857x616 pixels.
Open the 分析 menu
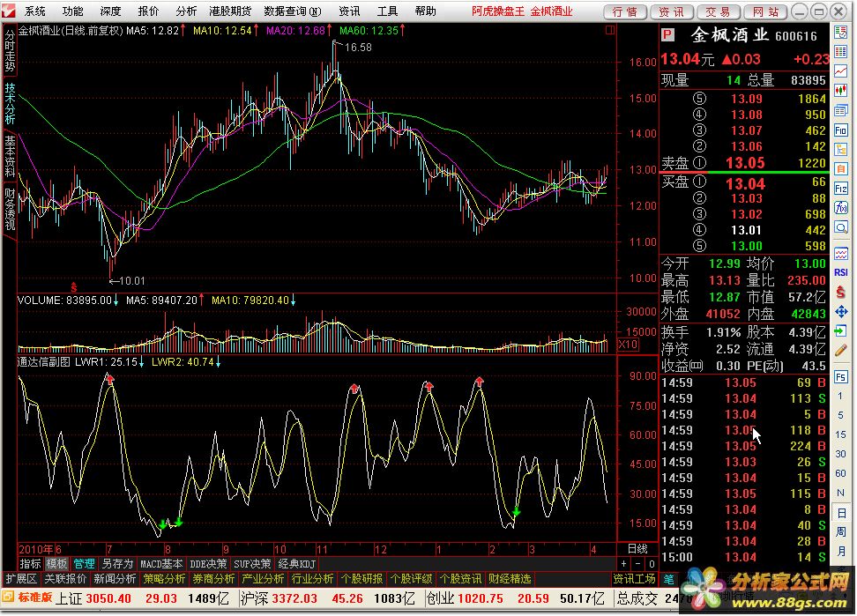pyautogui.click(x=186, y=11)
